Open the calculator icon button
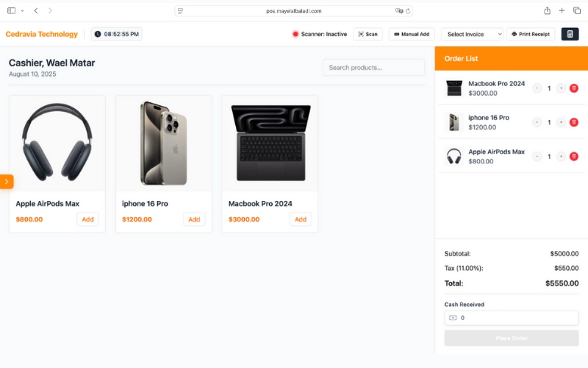588x368 pixels. pos(570,34)
